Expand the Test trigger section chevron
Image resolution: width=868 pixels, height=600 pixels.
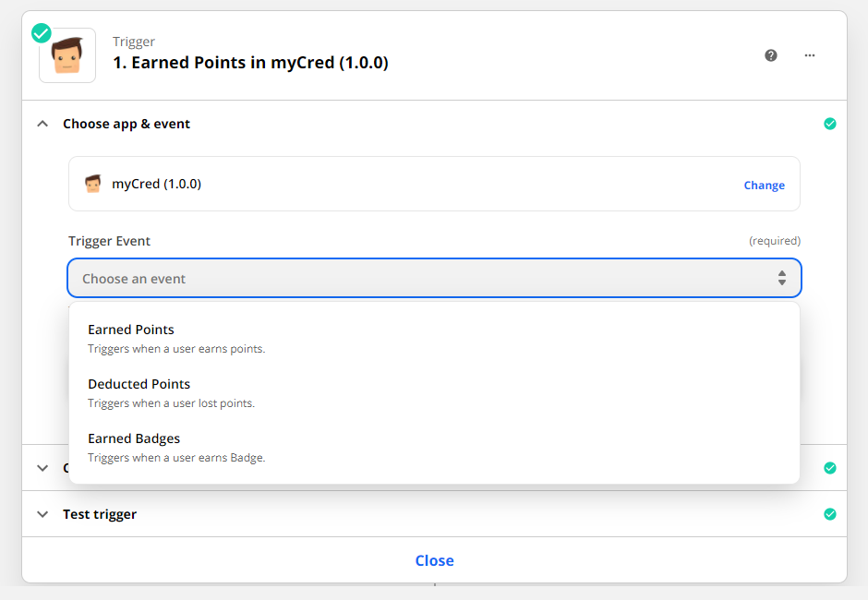(42, 514)
